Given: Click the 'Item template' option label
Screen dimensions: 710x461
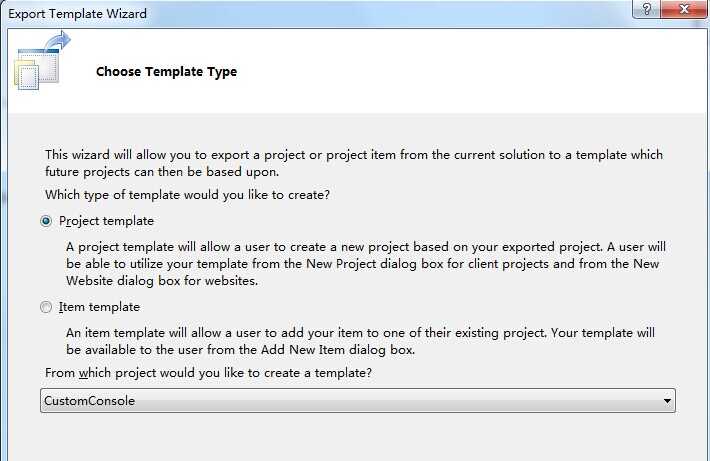Looking at the screenshot, I should (x=99, y=307).
